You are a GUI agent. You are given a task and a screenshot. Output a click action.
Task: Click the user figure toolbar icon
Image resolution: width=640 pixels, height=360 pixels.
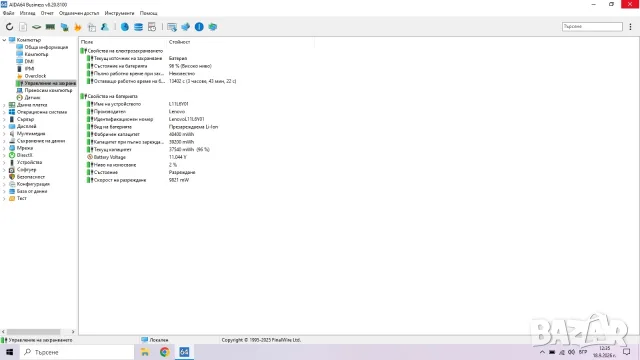[105, 27]
